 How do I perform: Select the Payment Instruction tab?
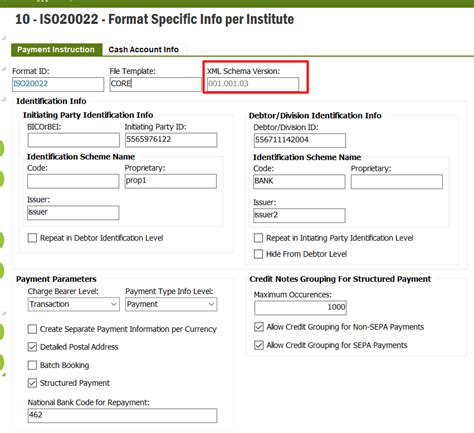point(56,50)
